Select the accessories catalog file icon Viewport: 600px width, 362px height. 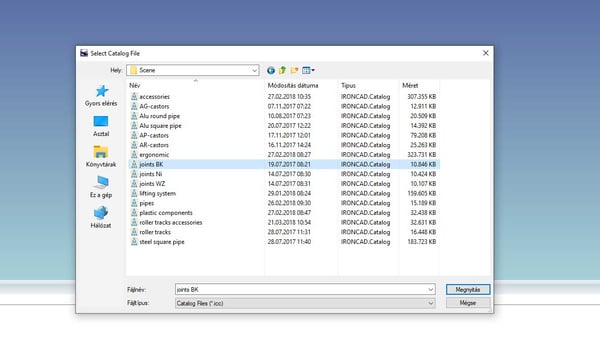point(134,96)
